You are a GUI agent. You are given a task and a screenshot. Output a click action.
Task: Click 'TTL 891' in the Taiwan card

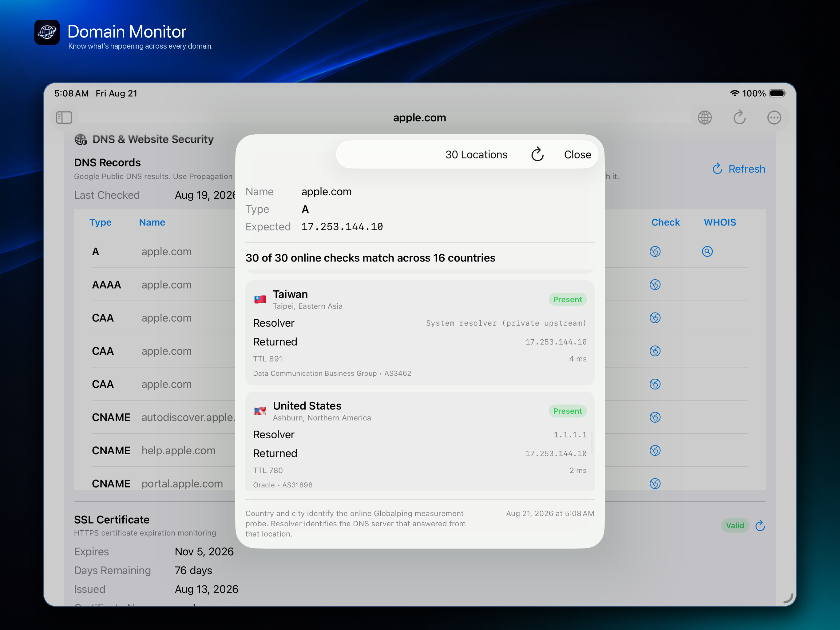(x=268, y=359)
